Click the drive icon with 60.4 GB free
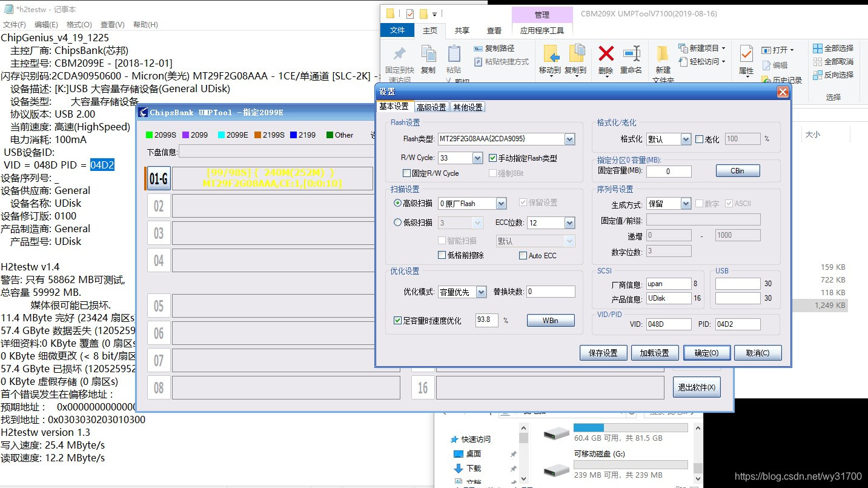This screenshot has height=488, width=868. tap(555, 433)
